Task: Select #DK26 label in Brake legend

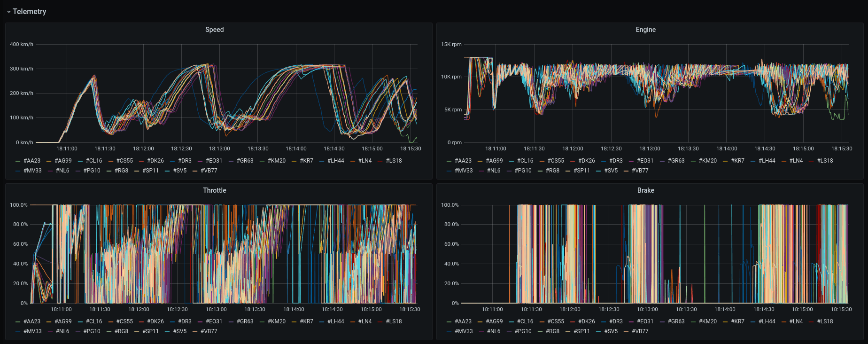Action: [x=587, y=321]
